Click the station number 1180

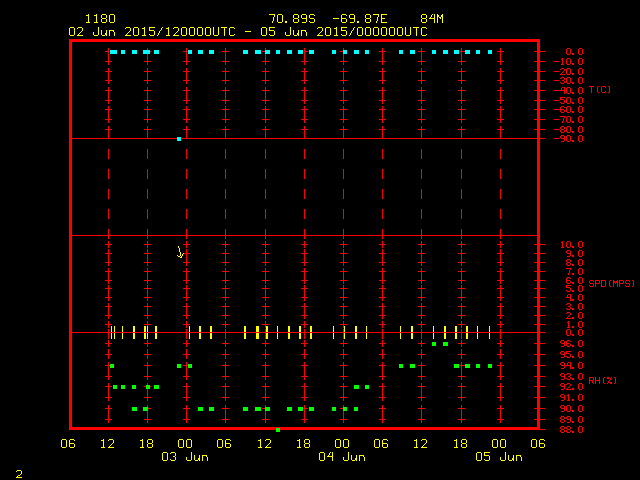click(x=99, y=19)
